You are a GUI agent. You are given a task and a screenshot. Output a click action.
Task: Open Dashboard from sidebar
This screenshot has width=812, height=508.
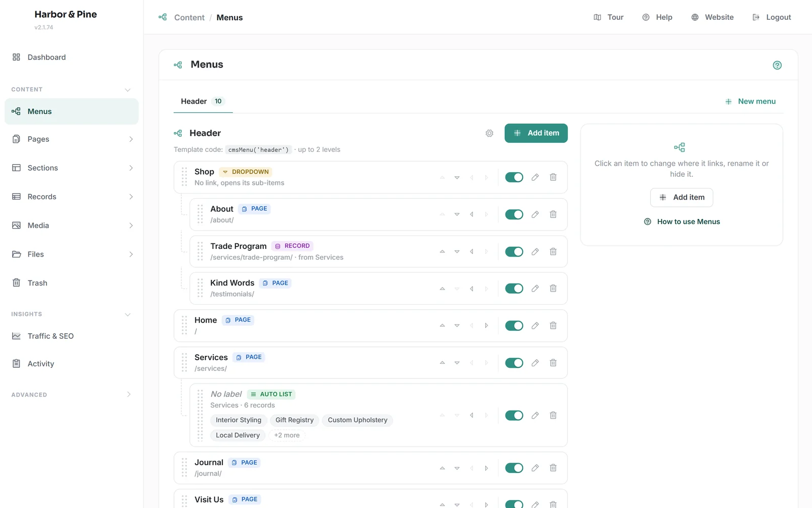point(72,57)
